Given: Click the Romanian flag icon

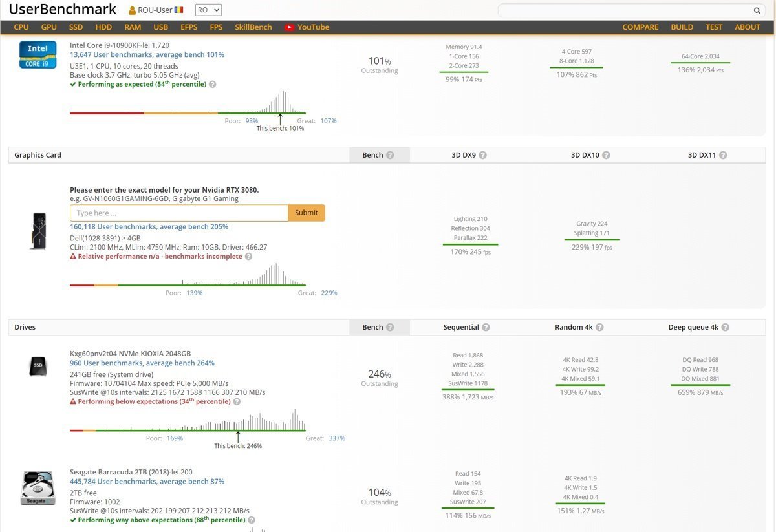Looking at the screenshot, I should tap(179, 10).
